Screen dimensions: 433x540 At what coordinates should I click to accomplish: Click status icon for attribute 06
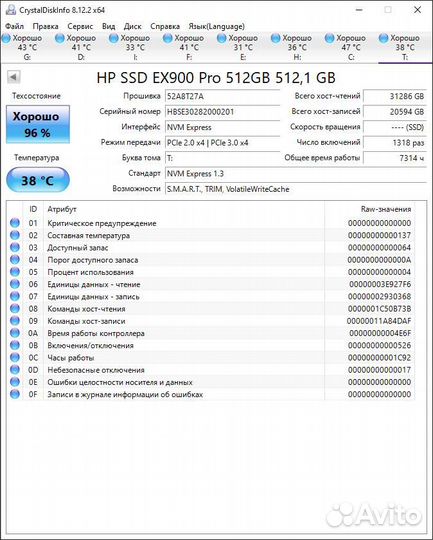pos(15,284)
